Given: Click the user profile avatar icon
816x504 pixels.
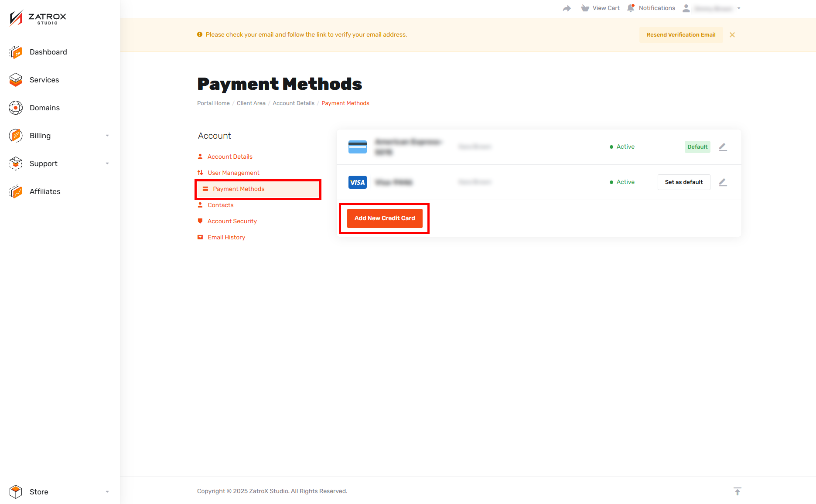Looking at the screenshot, I should point(686,8).
